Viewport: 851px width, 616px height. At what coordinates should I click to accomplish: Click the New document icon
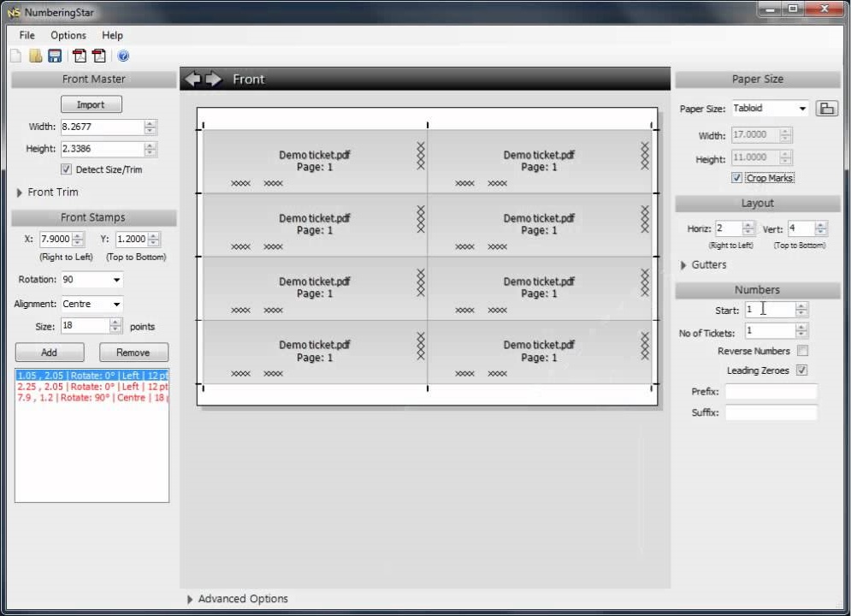(x=15, y=56)
